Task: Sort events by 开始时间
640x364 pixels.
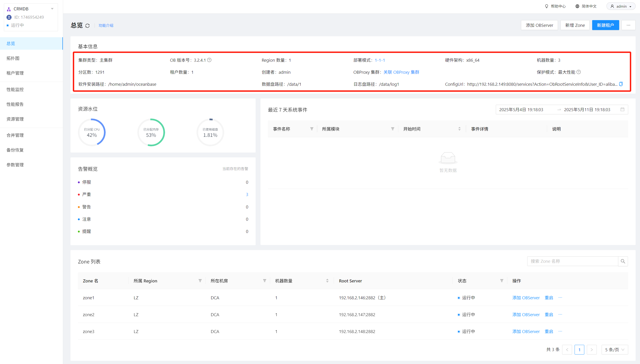Action: click(459, 129)
